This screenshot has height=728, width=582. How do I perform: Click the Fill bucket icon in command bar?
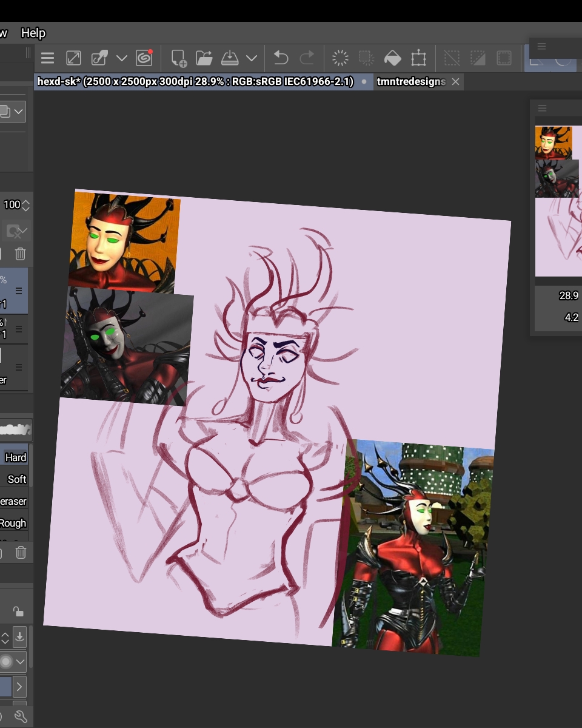tap(393, 58)
